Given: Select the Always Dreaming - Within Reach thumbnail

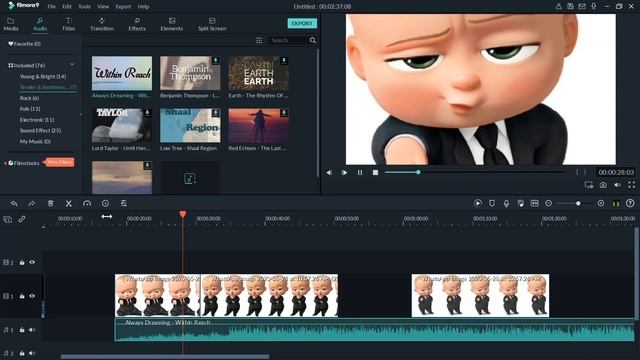Looking at the screenshot, I should (x=122, y=73).
